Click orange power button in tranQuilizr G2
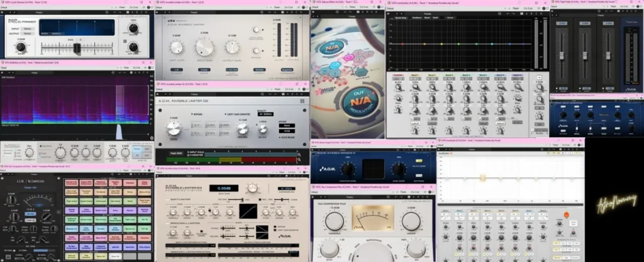 pyautogui.click(x=567, y=215)
